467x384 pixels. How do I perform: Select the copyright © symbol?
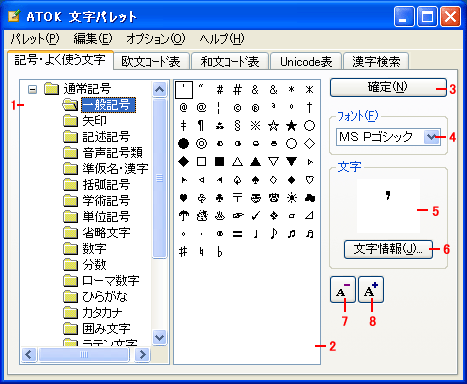coord(237,108)
